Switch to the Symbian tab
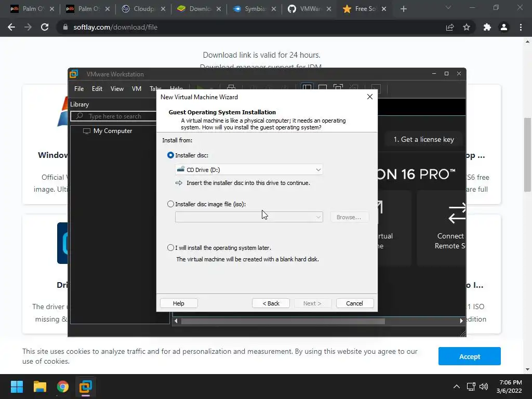The height and width of the screenshot is (399, 532). (255, 9)
